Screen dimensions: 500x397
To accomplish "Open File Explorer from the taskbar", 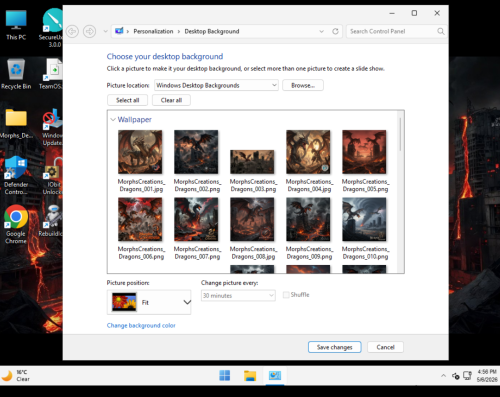I will coord(250,376).
